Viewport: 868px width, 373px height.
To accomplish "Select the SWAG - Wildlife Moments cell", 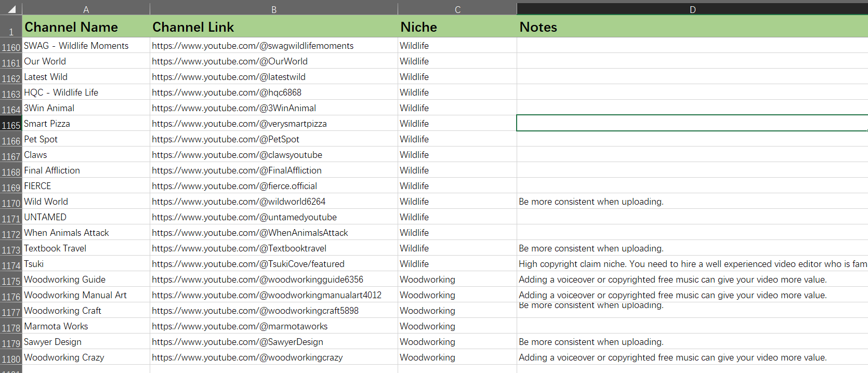I will coord(86,45).
